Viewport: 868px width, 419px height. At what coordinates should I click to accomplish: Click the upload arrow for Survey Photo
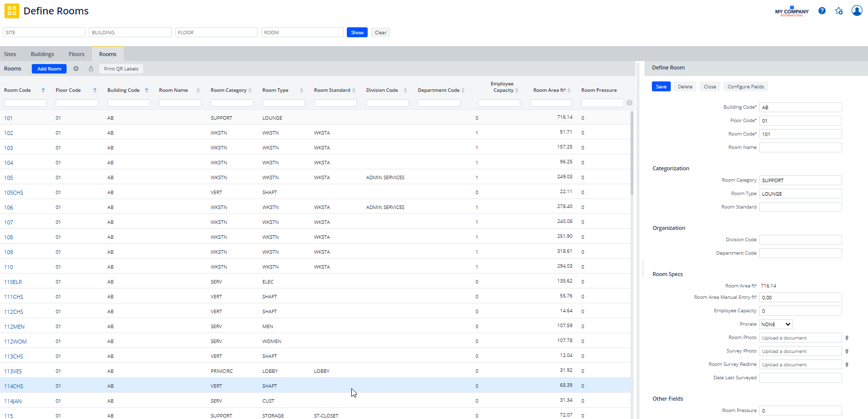[847, 351]
